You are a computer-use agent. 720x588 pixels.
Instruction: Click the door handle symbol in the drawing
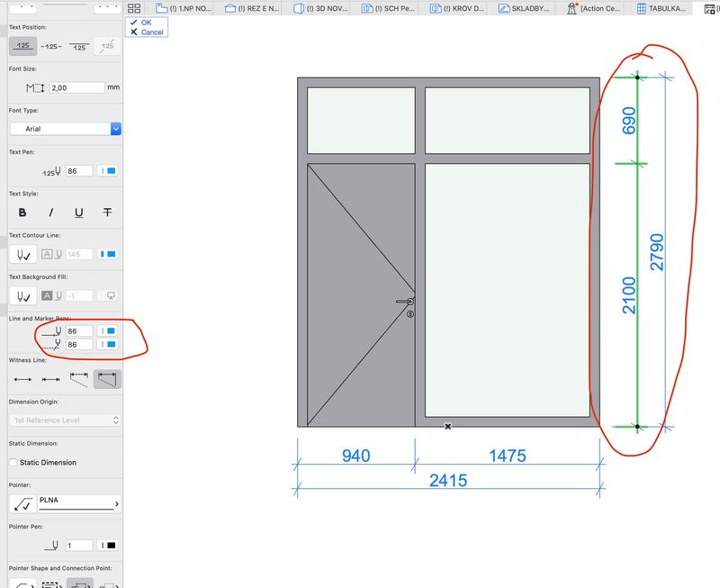coord(406,302)
